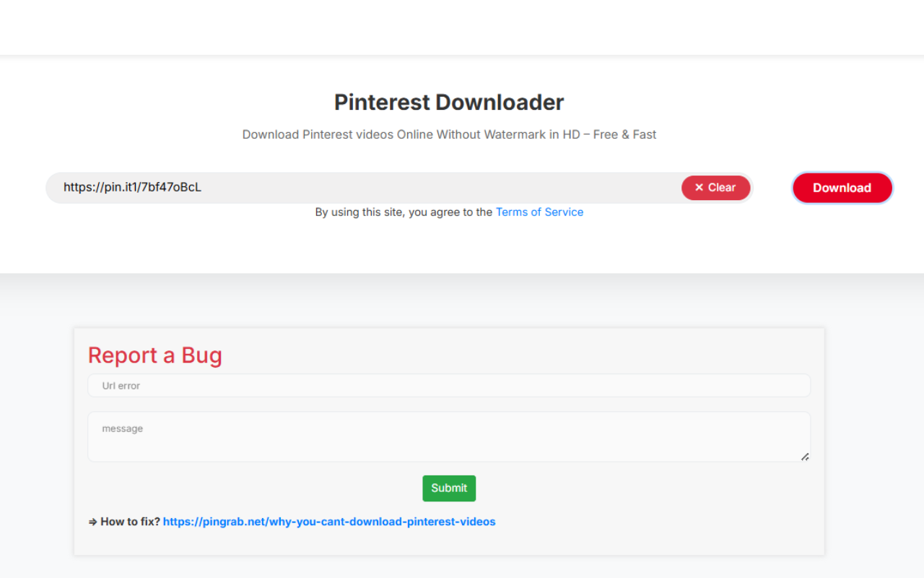
Task: Clear the pasted Pinterest URL
Action: (x=715, y=187)
